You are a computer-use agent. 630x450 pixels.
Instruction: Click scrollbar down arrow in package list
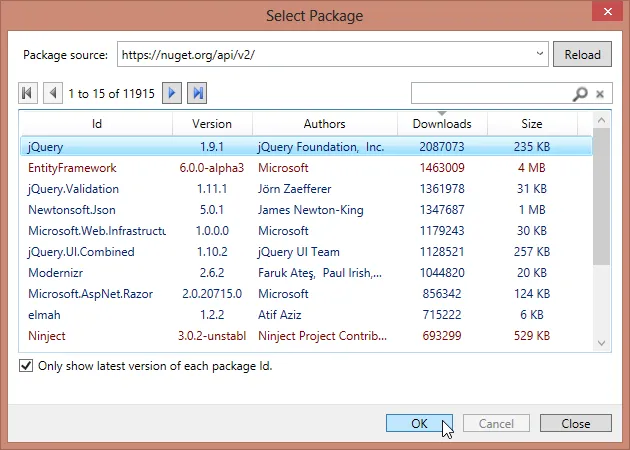[601, 343]
